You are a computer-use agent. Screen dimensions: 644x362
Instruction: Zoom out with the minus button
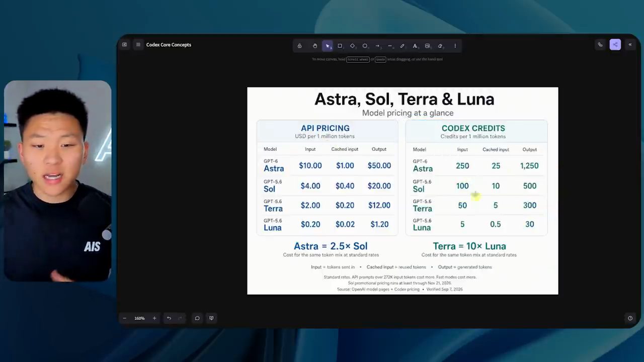125,318
